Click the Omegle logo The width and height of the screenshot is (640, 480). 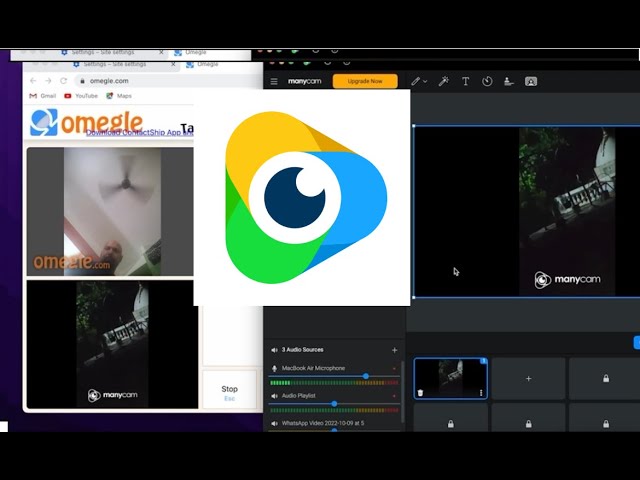tap(87, 122)
